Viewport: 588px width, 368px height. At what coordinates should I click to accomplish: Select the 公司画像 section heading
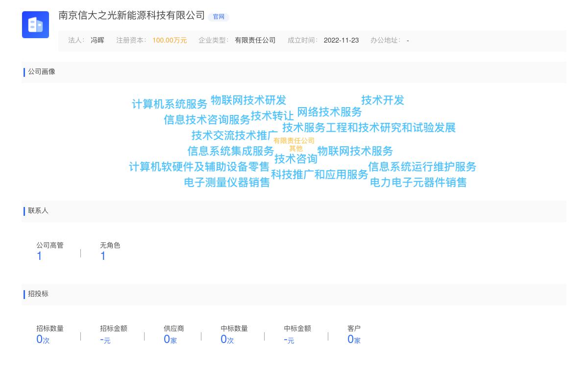click(42, 72)
